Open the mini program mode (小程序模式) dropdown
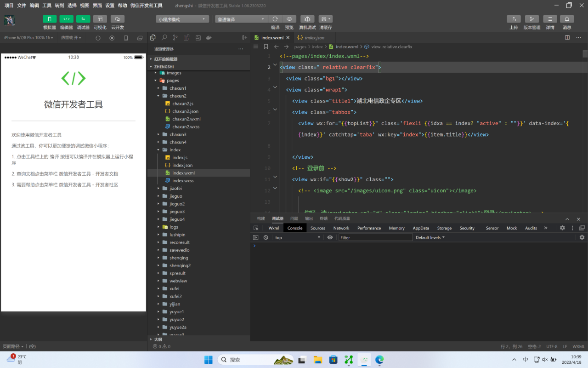This screenshot has width=588, height=368. [182, 19]
